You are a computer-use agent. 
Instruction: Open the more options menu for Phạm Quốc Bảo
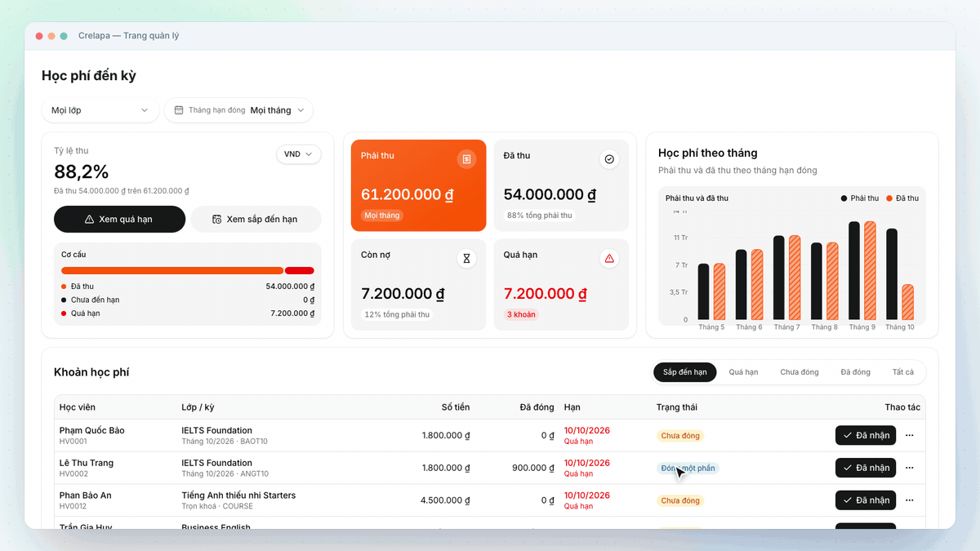910,435
